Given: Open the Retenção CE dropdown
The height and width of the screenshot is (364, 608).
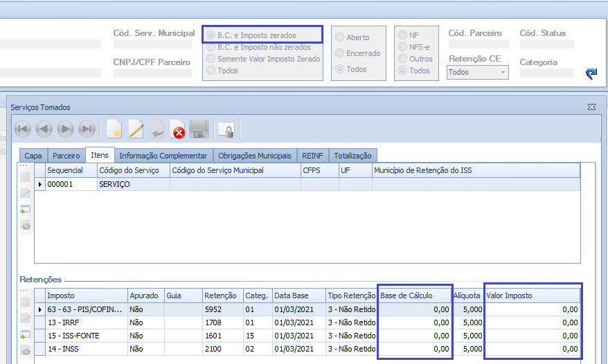Looking at the screenshot, I should [502, 72].
